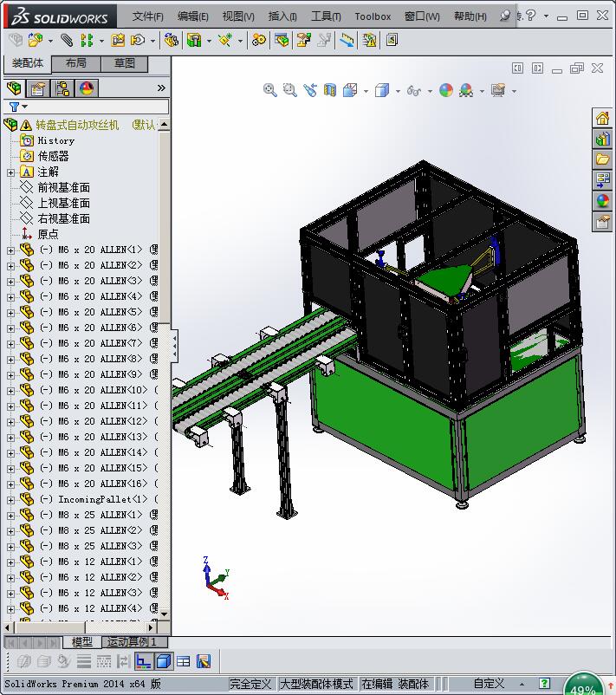Open the PropertyManager tab icon
Screen dimensions: 616x695
[38, 88]
